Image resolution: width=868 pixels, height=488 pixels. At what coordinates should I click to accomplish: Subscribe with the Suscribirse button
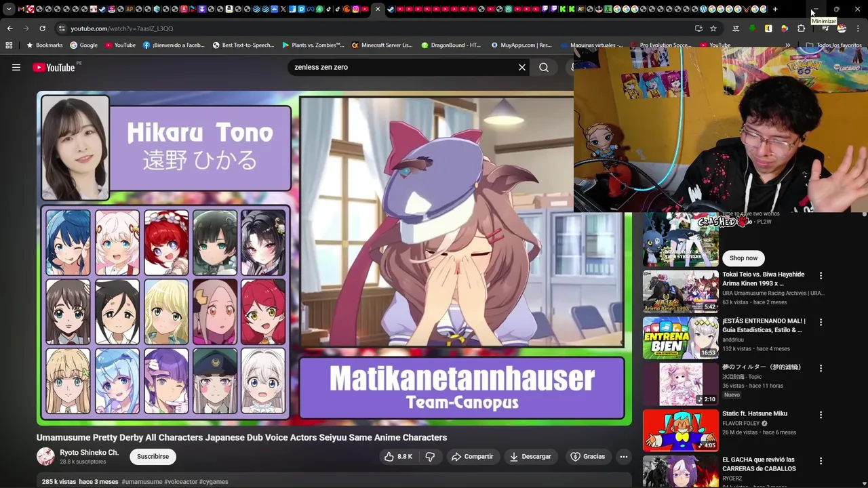click(x=153, y=457)
